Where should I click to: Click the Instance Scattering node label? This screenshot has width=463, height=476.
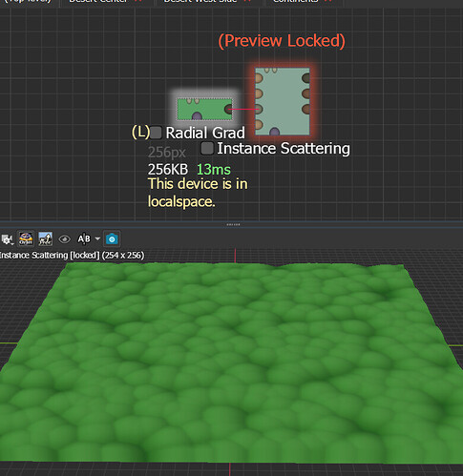point(284,149)
